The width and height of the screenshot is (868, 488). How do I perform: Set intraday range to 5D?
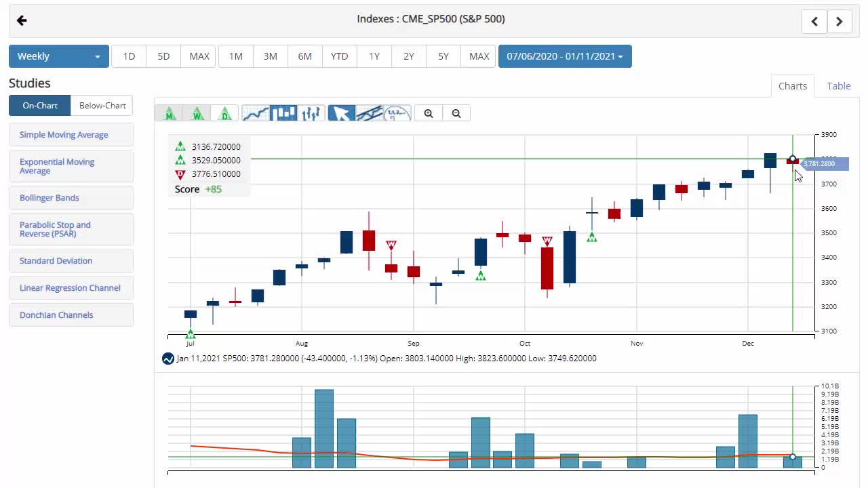[163, 56]
